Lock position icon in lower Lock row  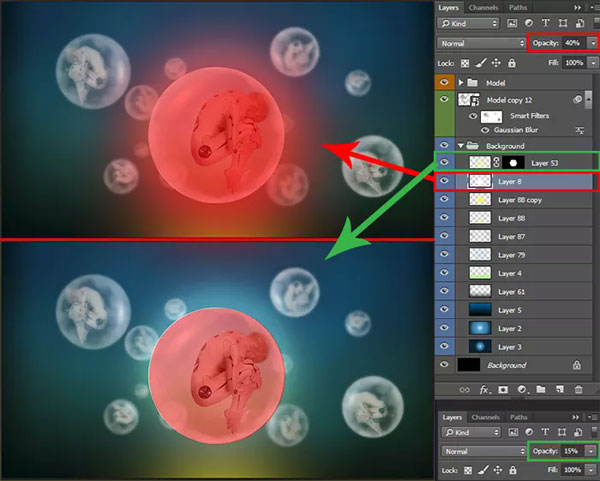497,470
